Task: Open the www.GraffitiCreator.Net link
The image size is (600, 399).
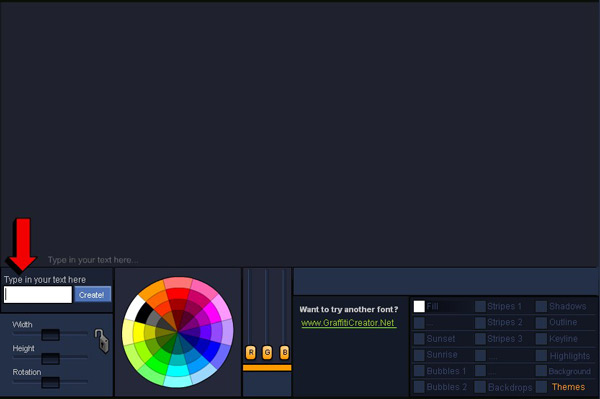Action: coord(347,323)
